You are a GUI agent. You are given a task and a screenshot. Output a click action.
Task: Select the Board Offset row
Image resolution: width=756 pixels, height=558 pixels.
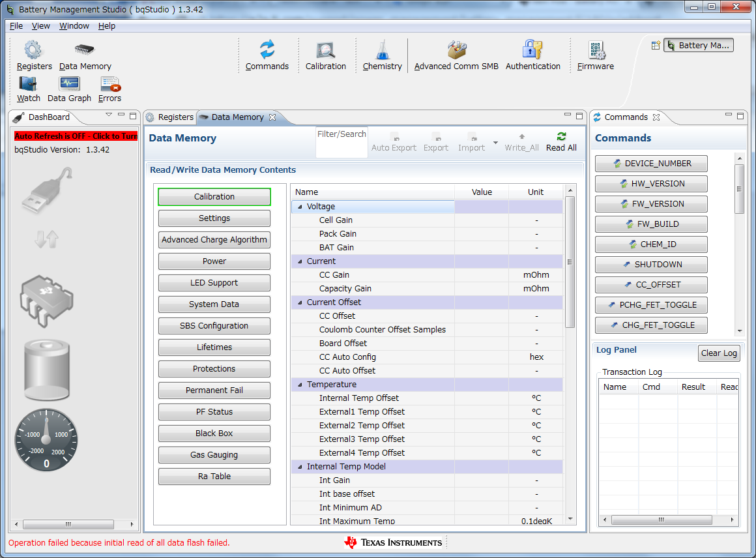pyautogui.click(x=427, y=344)
